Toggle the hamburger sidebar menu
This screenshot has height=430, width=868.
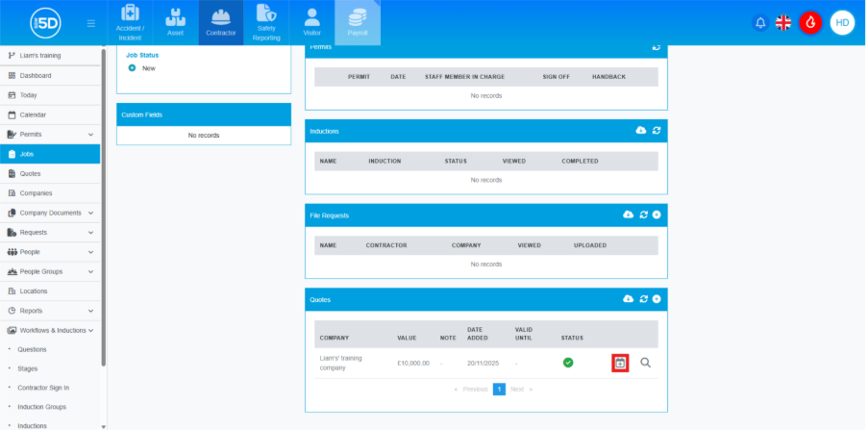click(x=91, y=23)
